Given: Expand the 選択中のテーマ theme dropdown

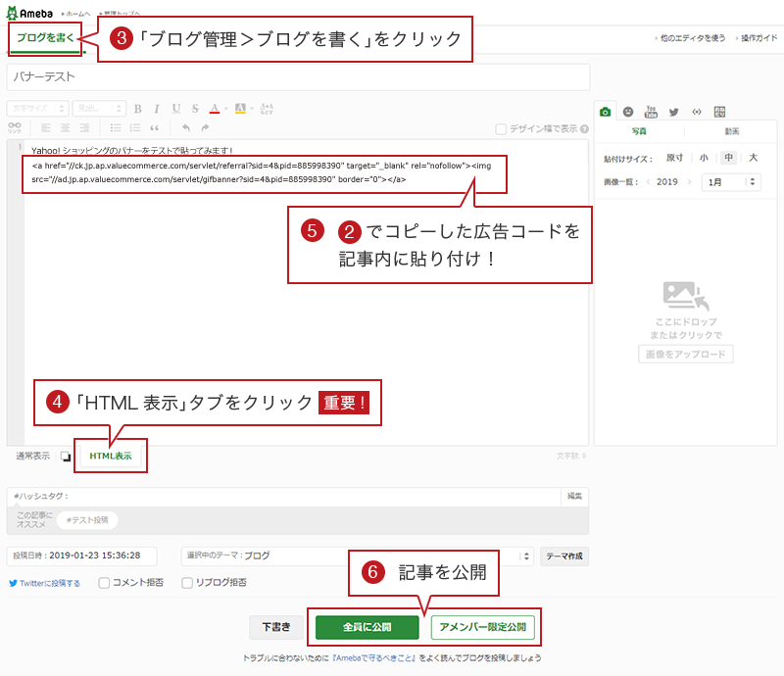Looking at the screenshot, I should click(358, 555).
